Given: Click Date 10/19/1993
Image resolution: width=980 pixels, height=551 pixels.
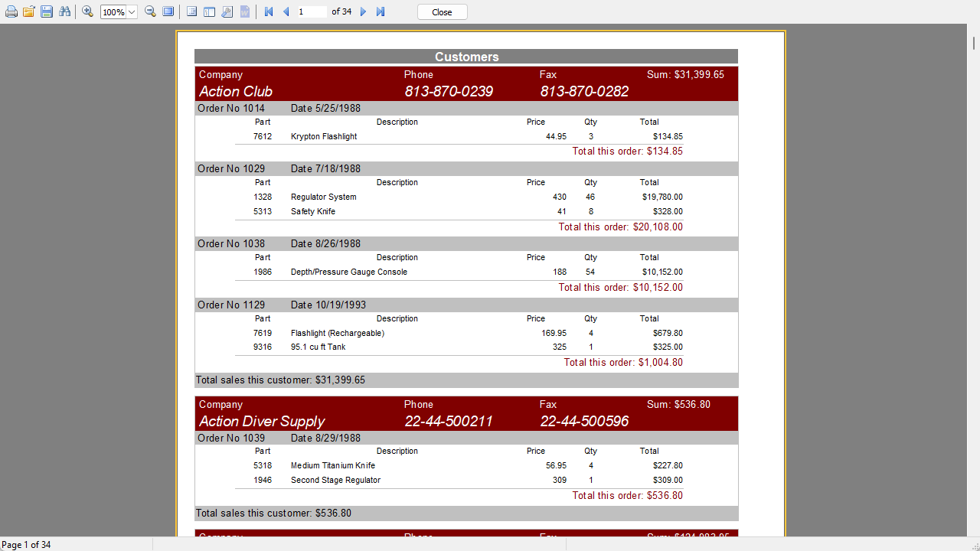Looking at the screenshot, I should tap(328, 305).
